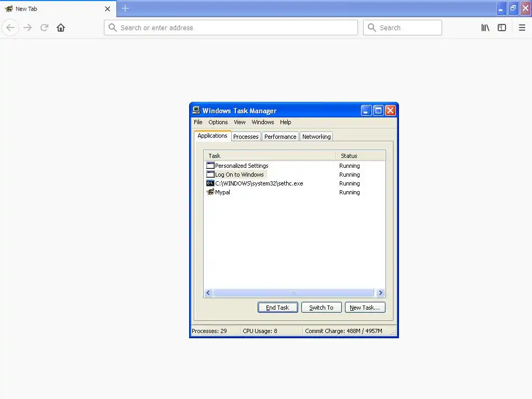Click Running status for sethc.exe
The width and height of the screenshot is (532, 399).
pos(350,183)
